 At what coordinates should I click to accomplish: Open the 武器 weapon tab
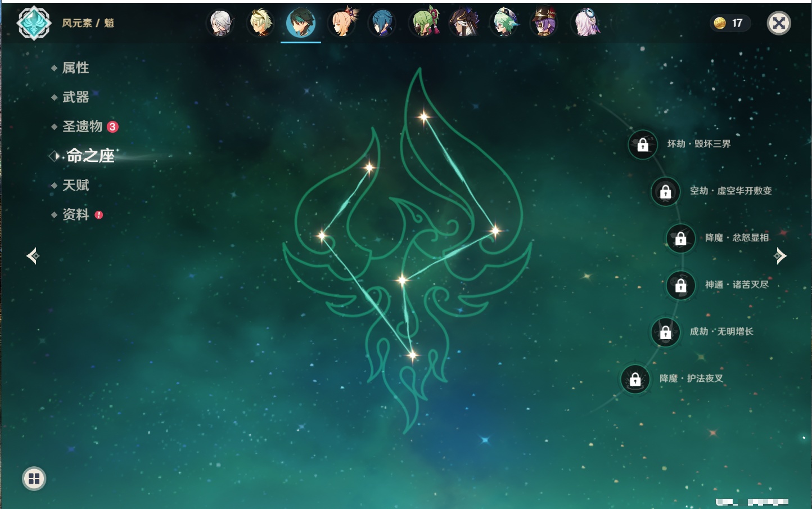(x=75, y=97)
